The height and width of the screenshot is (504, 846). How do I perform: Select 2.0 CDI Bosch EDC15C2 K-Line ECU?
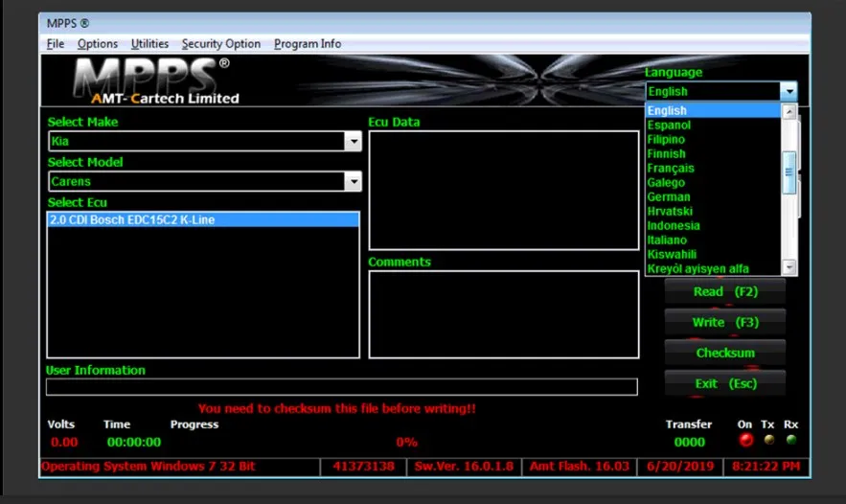pyautogui.click(x=203, y=219)
